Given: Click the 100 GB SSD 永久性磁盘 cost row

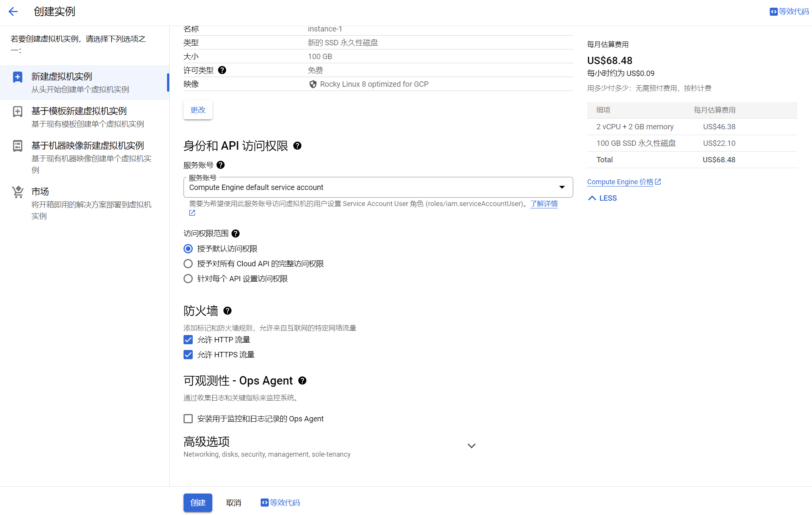Looking at the screenshot, I should coord(692,143).
